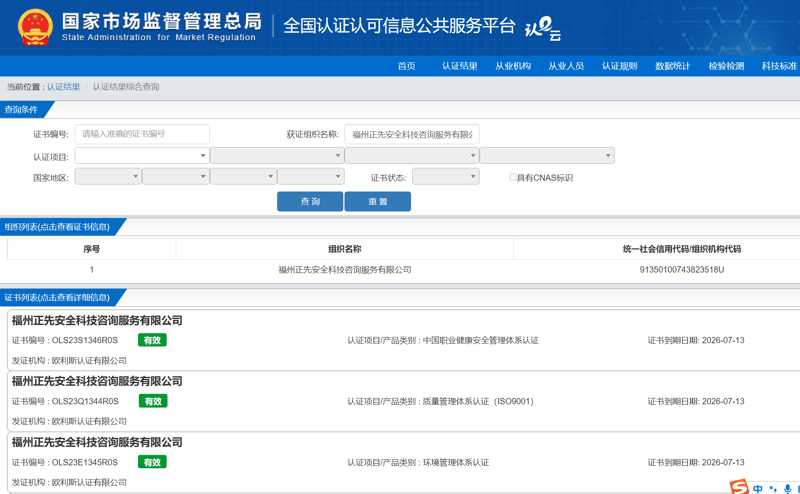800x494 pixels.
Task: Check the 具有CNAS标识 checkbox
Action: pos(513,177)
